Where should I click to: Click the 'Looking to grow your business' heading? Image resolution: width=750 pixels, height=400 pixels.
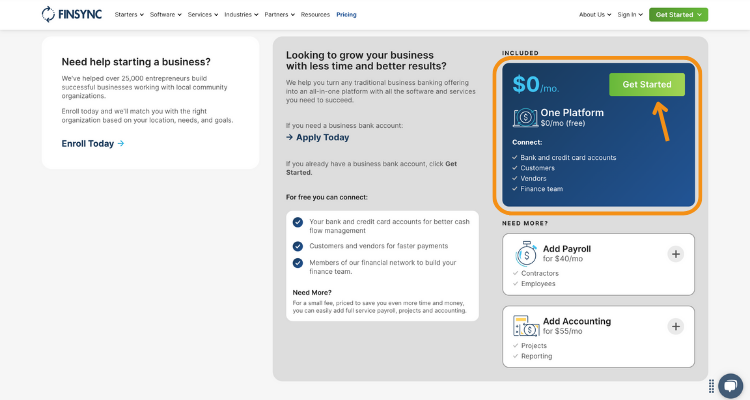click(x=366, y=61)
